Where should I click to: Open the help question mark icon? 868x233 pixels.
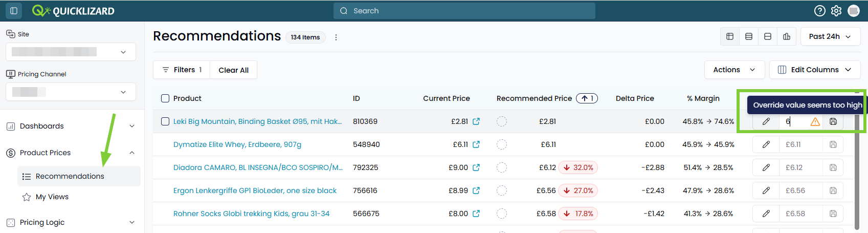point(820,11)
